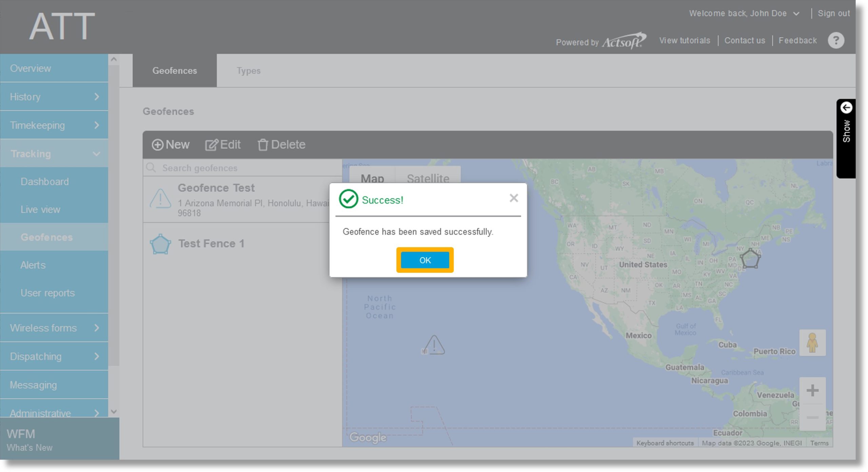This screenshot has height=472, width=868.
Task: Click Keyboard shortcuts on map
Action: point(665,443)
